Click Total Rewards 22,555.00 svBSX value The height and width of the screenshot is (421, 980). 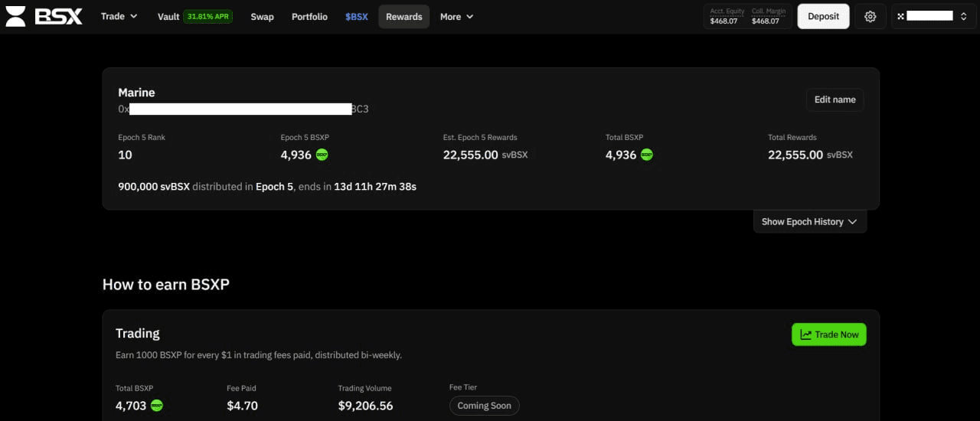click(810, 155)
